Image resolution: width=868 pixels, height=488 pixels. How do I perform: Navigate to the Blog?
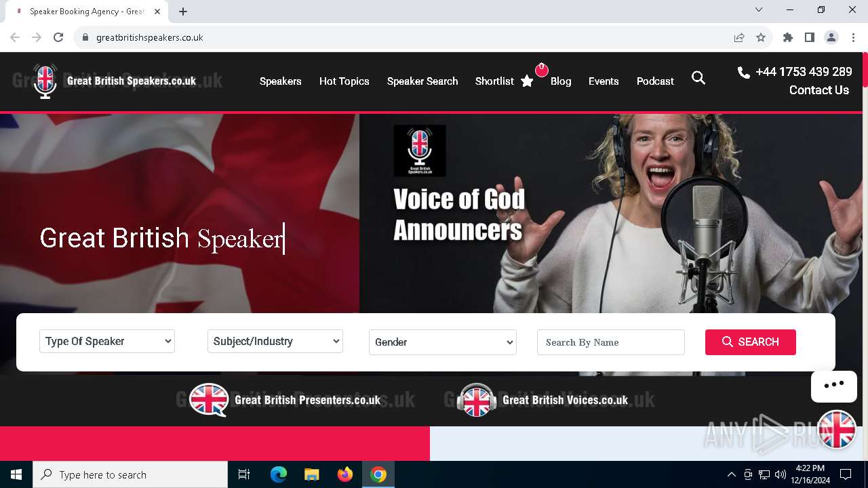coord(561,81)
